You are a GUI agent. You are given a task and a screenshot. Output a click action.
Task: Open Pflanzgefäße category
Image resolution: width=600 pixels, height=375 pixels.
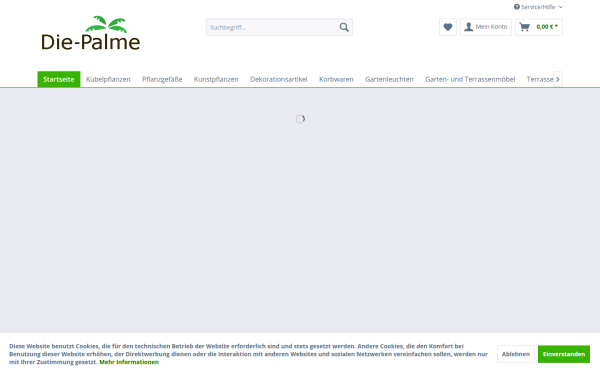click(x=162, y=79)
